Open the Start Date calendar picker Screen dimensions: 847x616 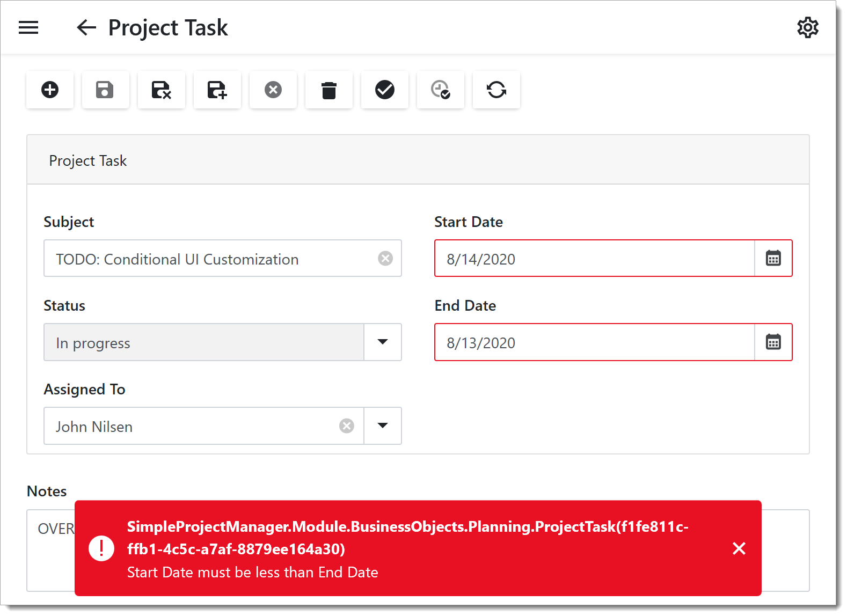point(773,259)
